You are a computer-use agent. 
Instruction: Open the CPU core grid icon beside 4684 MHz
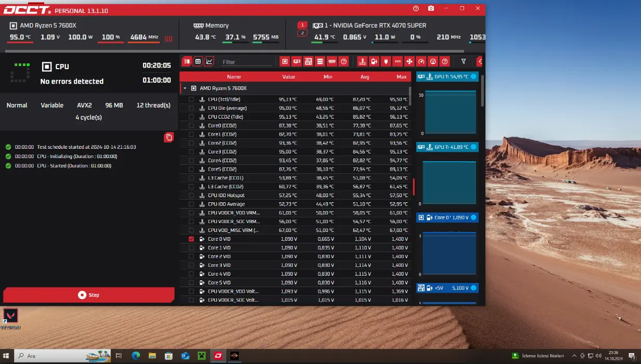168,38
